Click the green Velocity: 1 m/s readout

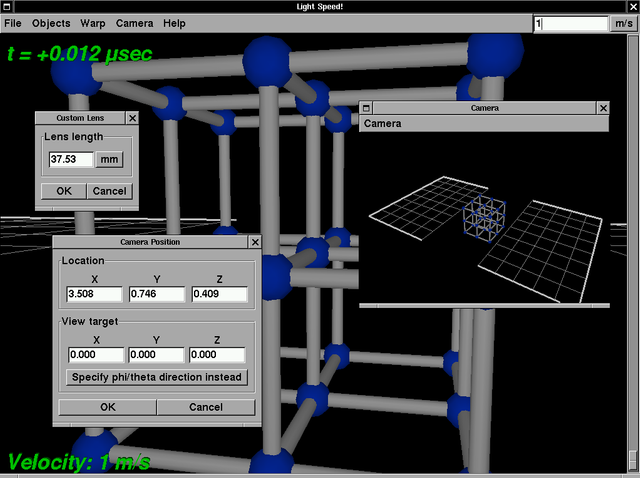tap(79, 462)
